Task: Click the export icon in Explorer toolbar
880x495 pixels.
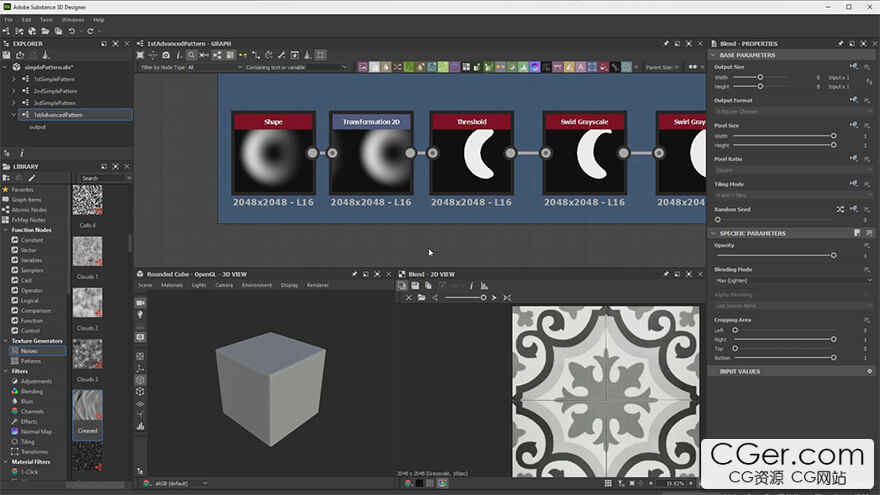Action: coord(20,55)
